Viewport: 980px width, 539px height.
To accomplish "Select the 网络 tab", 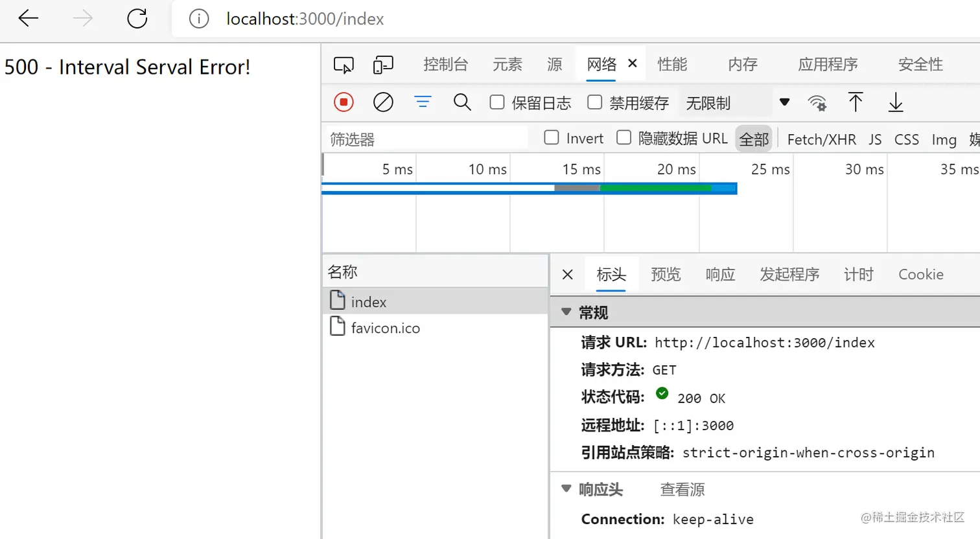I will [601, 64].
